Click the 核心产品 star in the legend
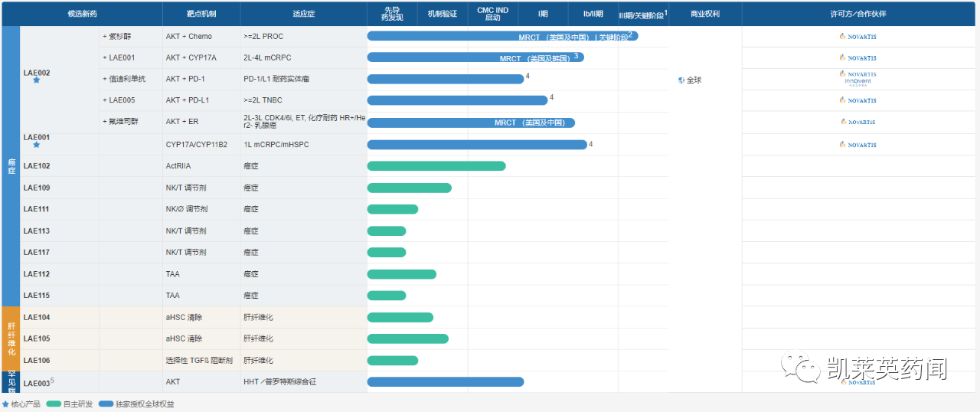 (5, 404)
